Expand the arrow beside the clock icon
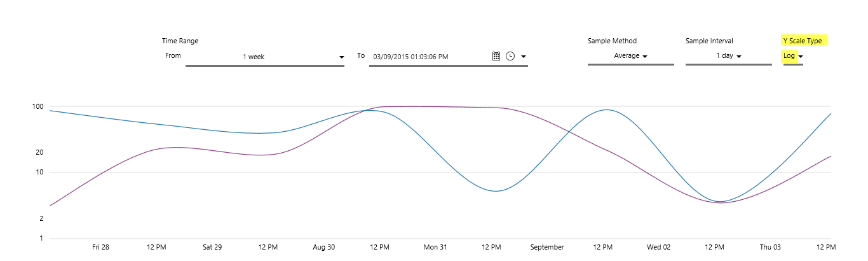This screenshot has height=261, width=868. pyautogui.click(x=524, y=57)
